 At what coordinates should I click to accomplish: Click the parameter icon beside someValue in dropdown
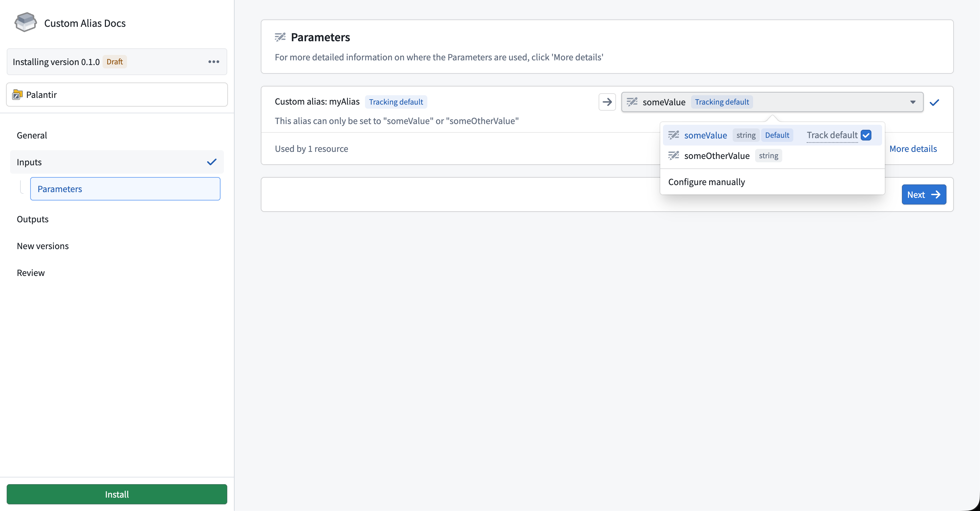[673, 135]
